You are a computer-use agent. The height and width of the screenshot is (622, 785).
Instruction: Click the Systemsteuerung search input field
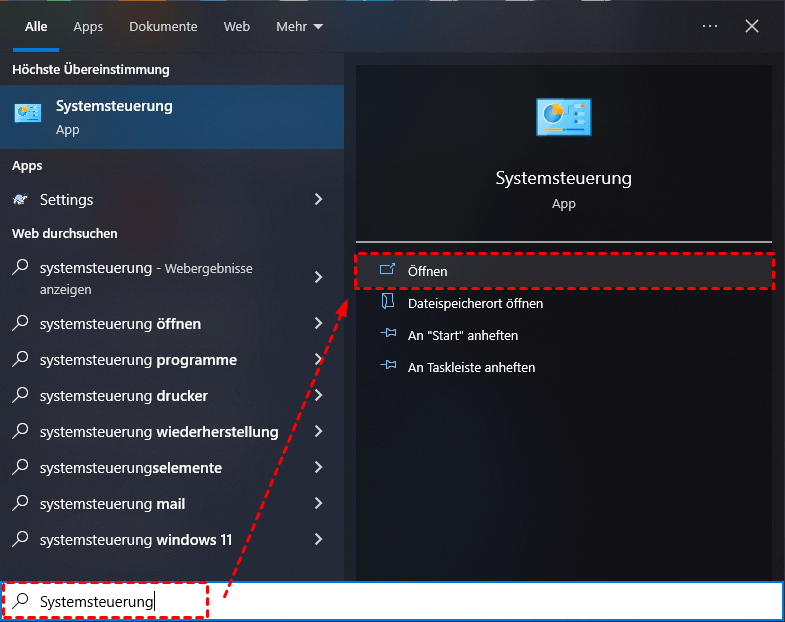pos(400,602)
